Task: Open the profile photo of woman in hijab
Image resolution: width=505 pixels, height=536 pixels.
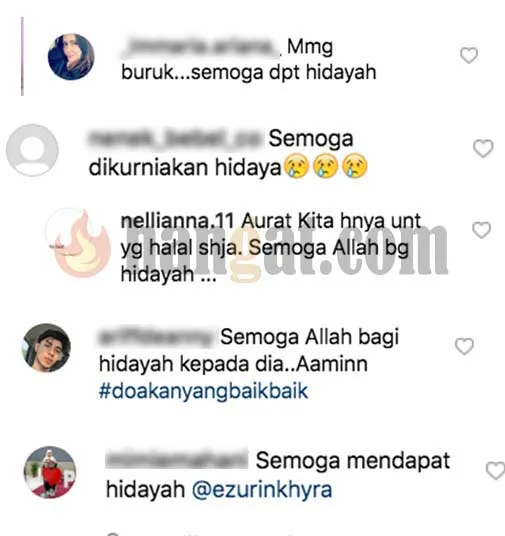Action: pos(71,57)
